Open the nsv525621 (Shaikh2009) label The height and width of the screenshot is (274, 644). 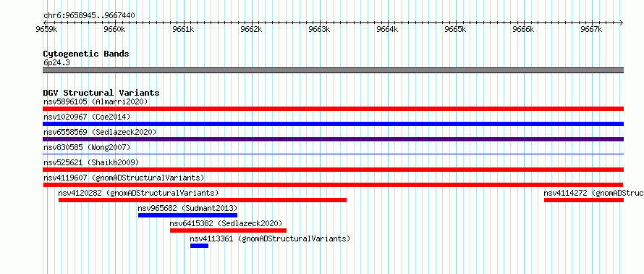coord(91,162)
